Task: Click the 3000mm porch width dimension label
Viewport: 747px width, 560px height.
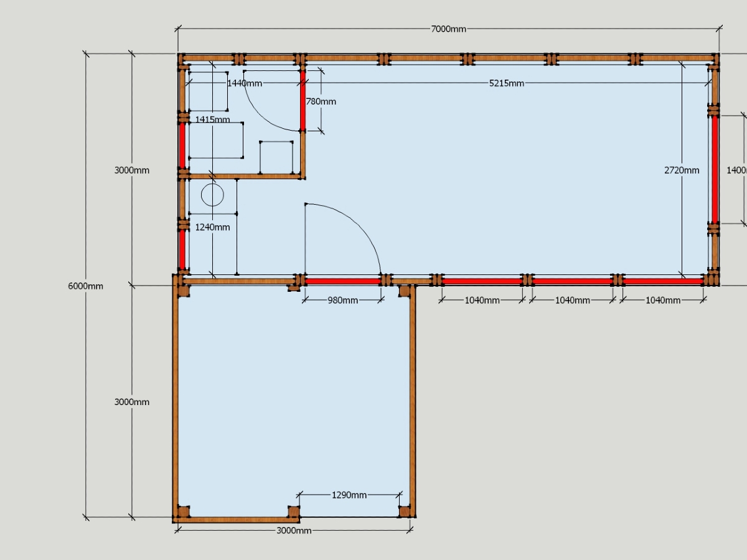Action: pyautogui.click(x=294, y=531)
